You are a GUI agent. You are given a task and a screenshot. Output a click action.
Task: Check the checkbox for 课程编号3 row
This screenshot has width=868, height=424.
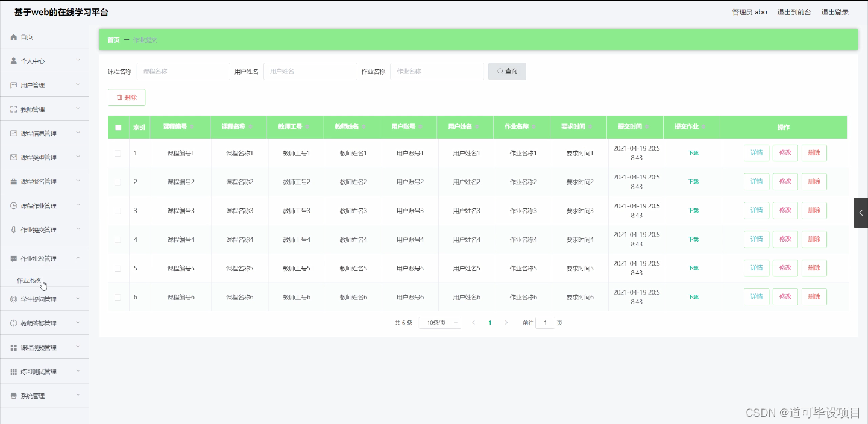tap(118, 210)
